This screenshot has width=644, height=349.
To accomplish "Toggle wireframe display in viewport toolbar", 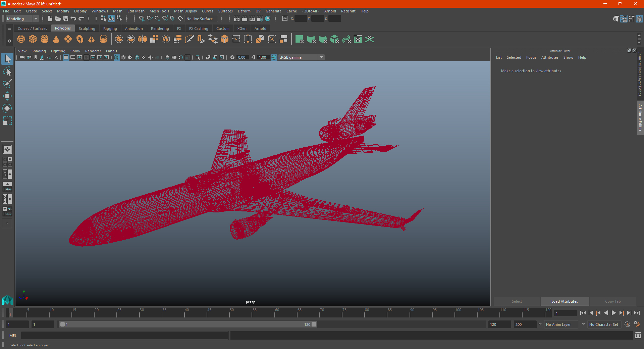I will pos(117,57).
